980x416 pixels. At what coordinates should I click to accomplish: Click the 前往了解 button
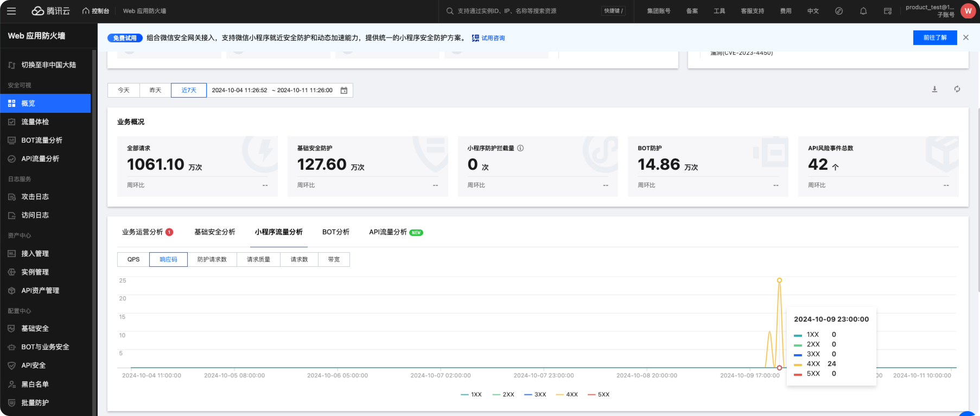(935, 37)
